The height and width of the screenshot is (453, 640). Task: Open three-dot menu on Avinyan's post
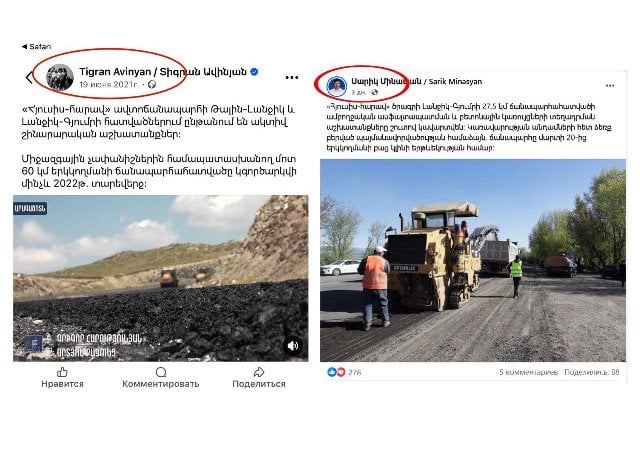click(x=291, y=78)
